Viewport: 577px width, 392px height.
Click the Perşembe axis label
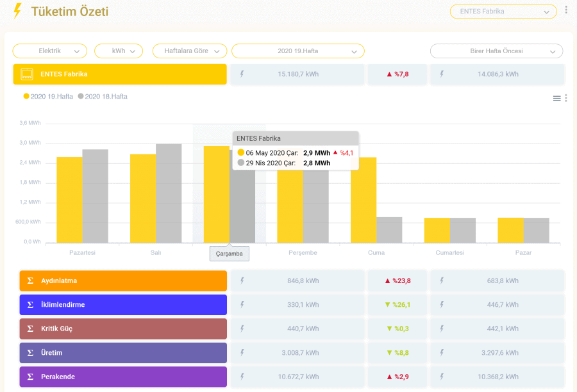(303, 252)
